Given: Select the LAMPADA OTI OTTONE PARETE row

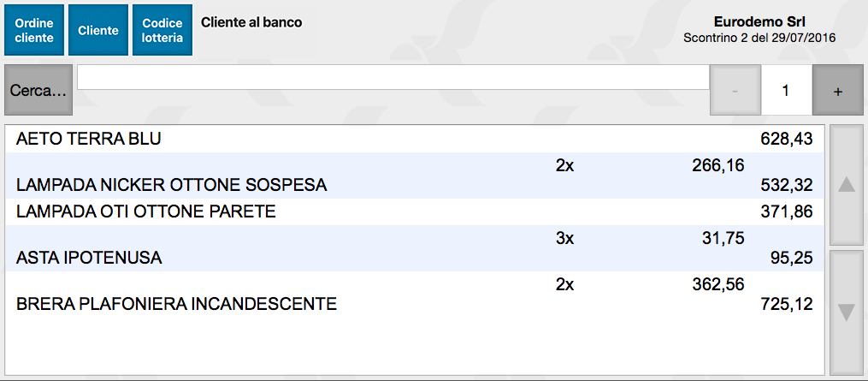Looking at the screenshot, I should pyautogui.click(x=146, y=211).
